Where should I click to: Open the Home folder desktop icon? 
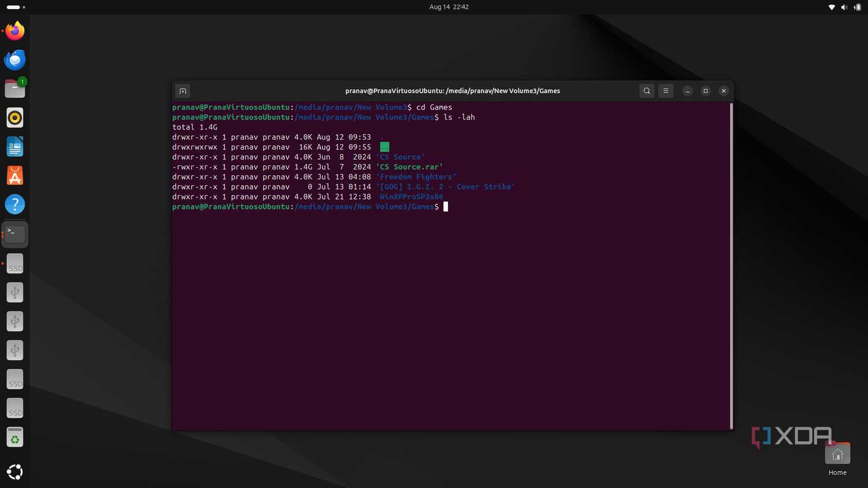(x=837, y=460)
